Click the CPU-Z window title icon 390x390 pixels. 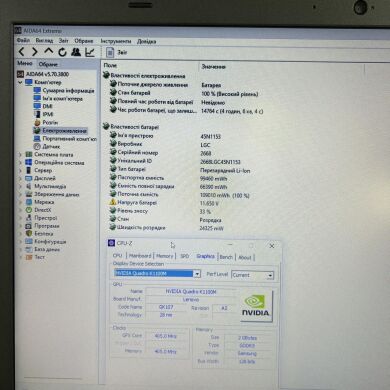click(x=111, y=243)
